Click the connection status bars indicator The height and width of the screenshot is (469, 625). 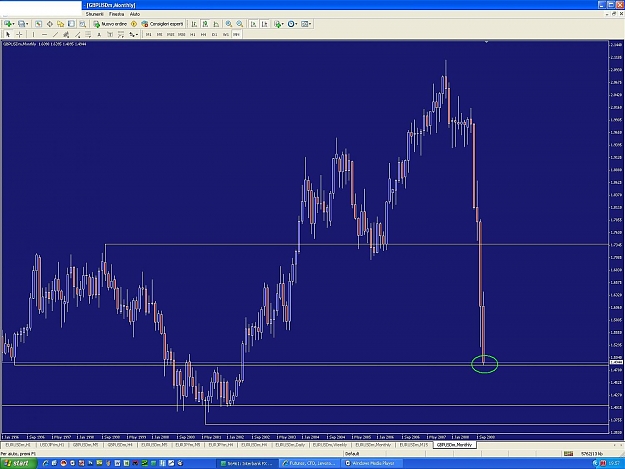pyautogui.click(x=568, y=453)
